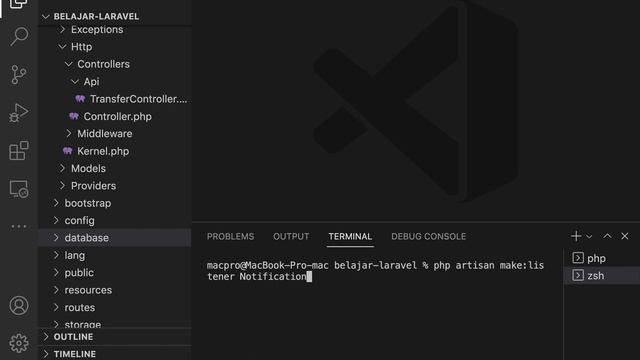Open the Remote Explorer view
Image resolution: width=640 pixels, height=360 pixels.
[19, 189]
